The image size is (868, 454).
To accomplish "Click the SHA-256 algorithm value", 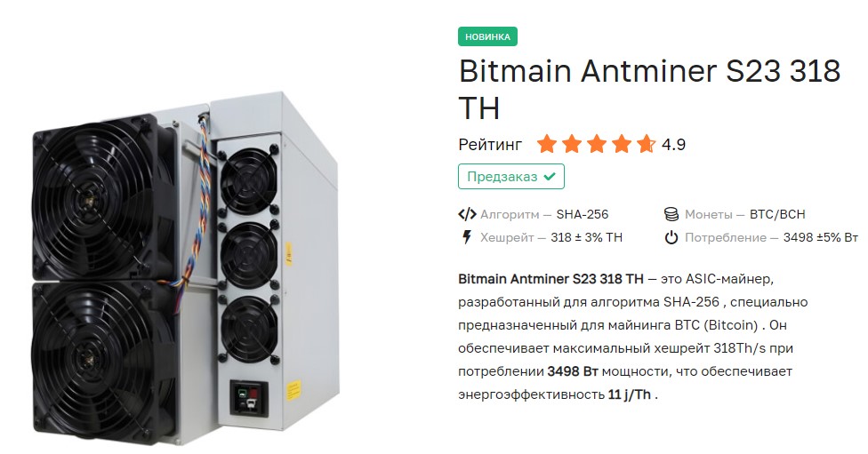I will [x=583, y=214].
